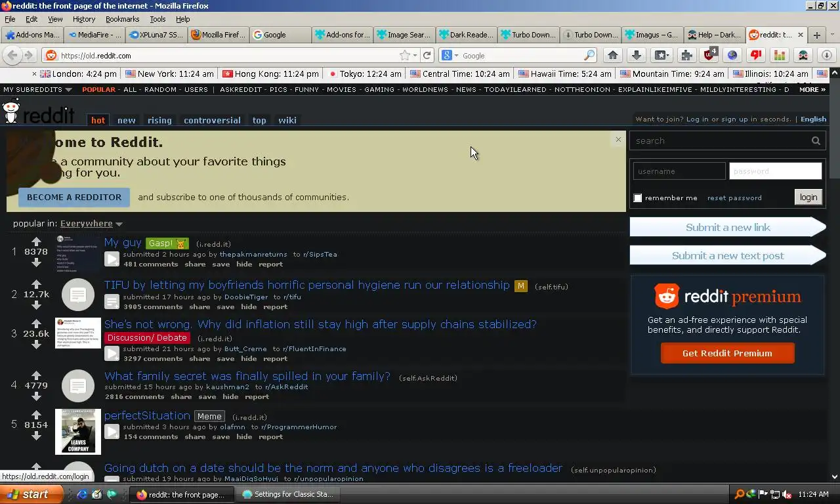Click the Get Reddit Premium button
Screen dimensions: 840x504
click(727, 353)
